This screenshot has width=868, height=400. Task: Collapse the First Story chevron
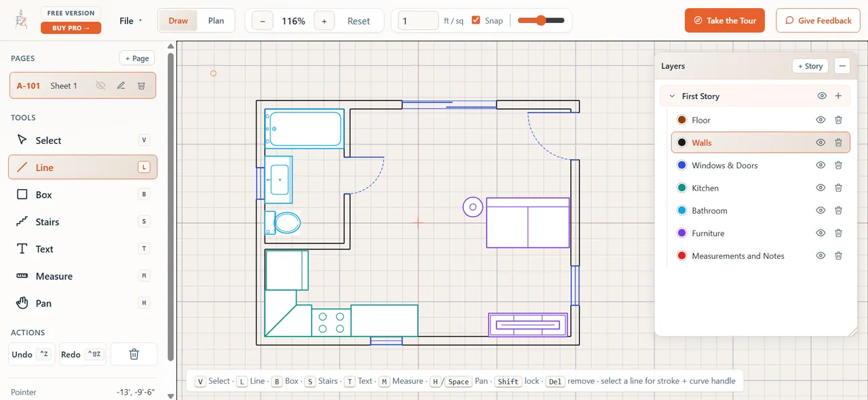tap(672, 96)
